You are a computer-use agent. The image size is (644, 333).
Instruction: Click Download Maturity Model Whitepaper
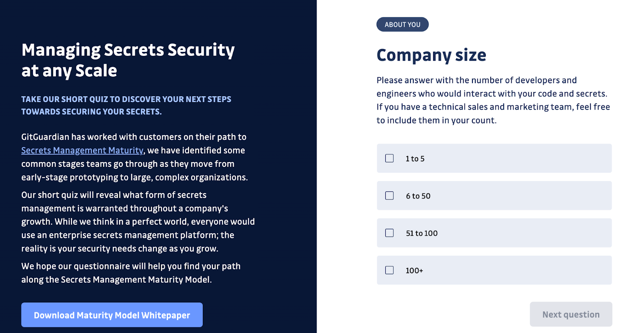coord(111,315)
